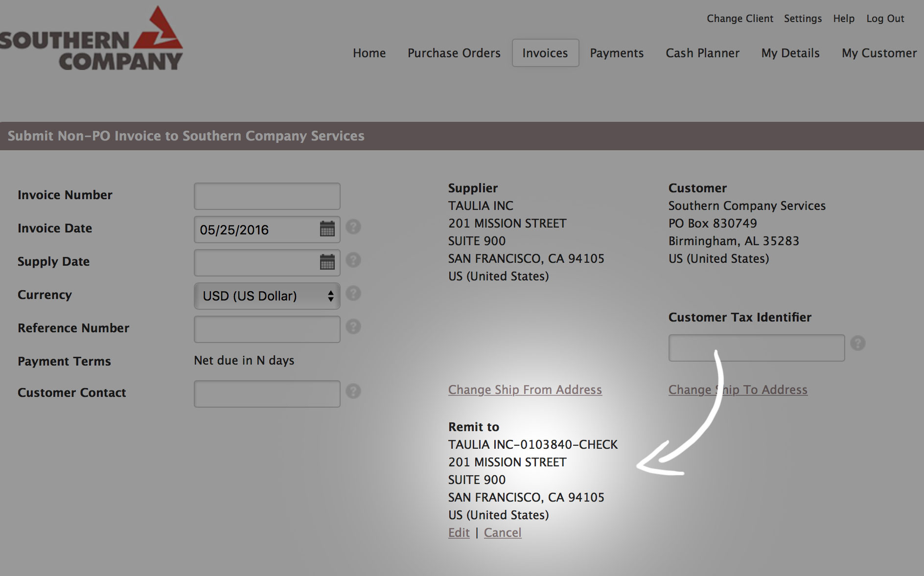Image resolution: width=924 pixels, height=576 pixels.
Task: Go to the Home tab
Action: click(370, 53)
